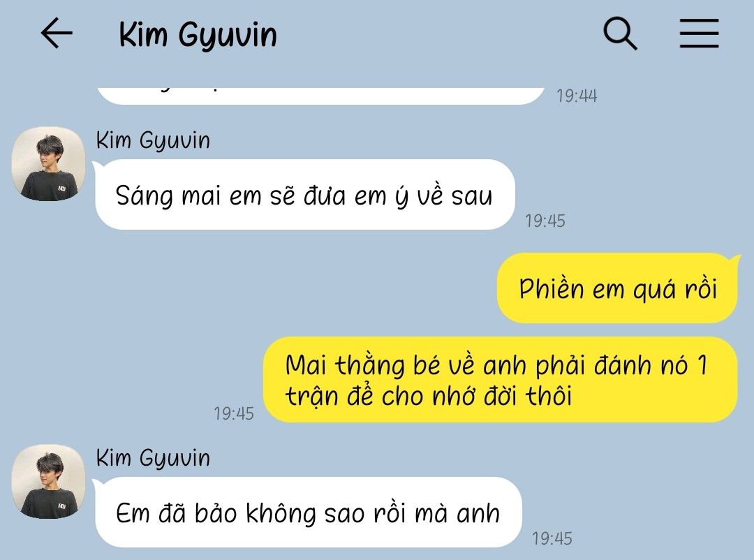The width and height of the screenshot is (754, 560).
Task: Select the 'Sáng mai em sẽ đưa' message
Action: coord(304,194)
